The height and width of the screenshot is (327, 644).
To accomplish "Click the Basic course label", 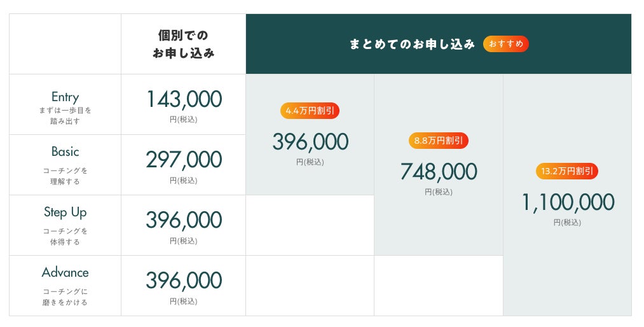I will pyautogui.click(x=65, y=151).
